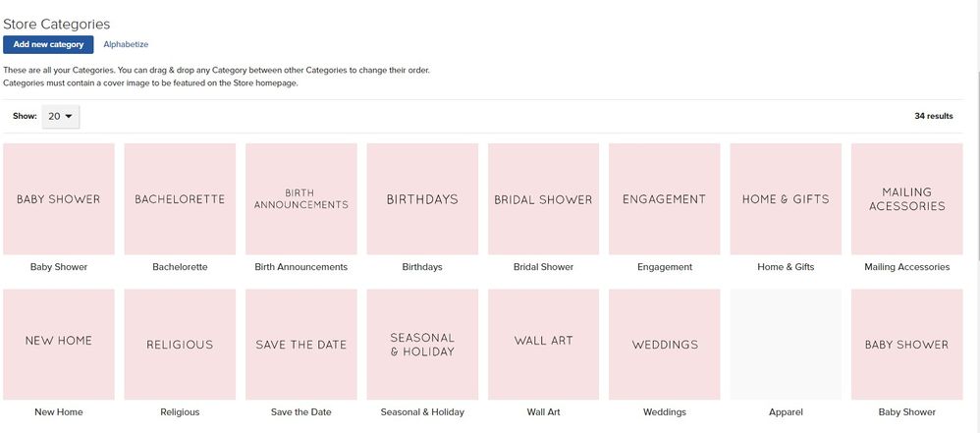Click the Apparel category name label
The image size is (980, 433).
coord(786,412)
